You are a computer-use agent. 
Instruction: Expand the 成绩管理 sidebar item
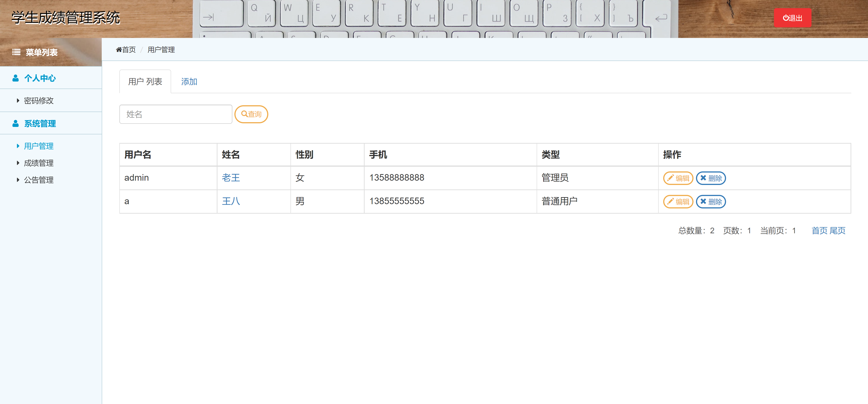click(38, 163)
